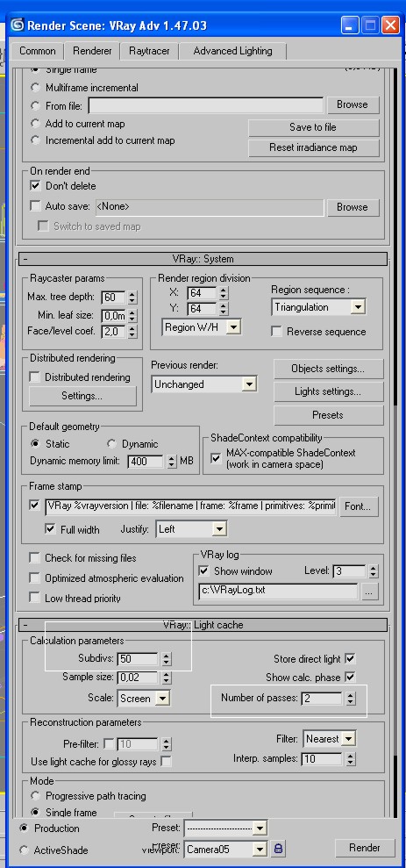Toggle MAX-compatible ShadeContext checkbox
The image size is (406, 868).
(216, 458)
